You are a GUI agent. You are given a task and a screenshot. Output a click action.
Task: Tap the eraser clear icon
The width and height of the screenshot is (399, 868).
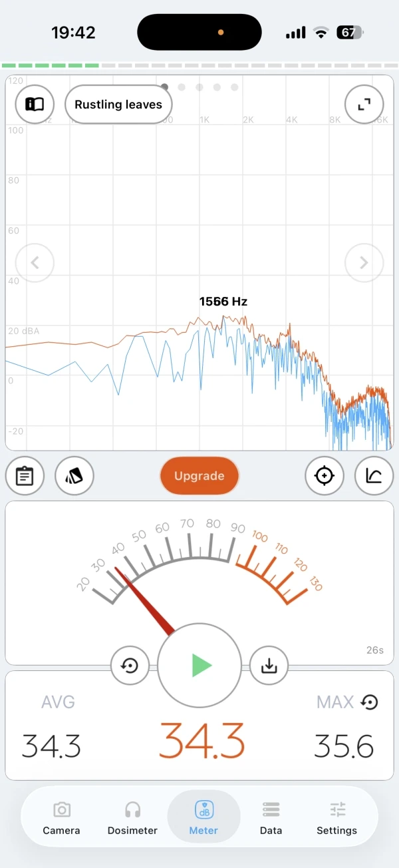[74, 476]
